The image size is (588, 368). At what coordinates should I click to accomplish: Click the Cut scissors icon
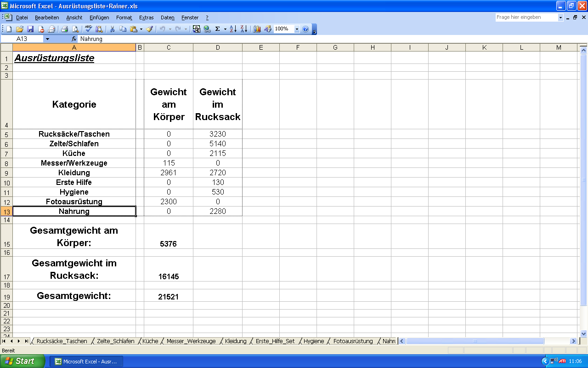(x=112, y=29)
